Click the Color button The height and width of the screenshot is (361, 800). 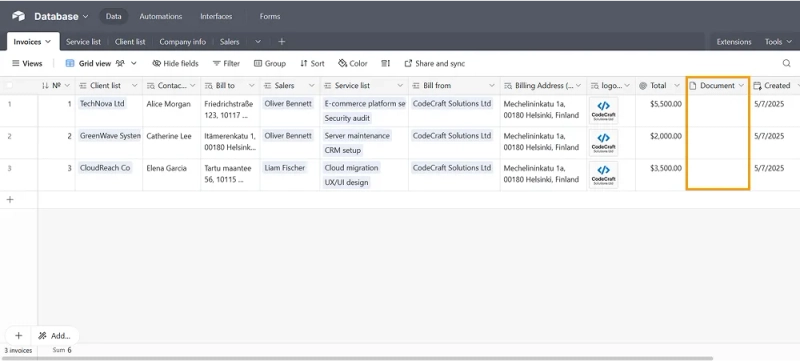[353, 63]
